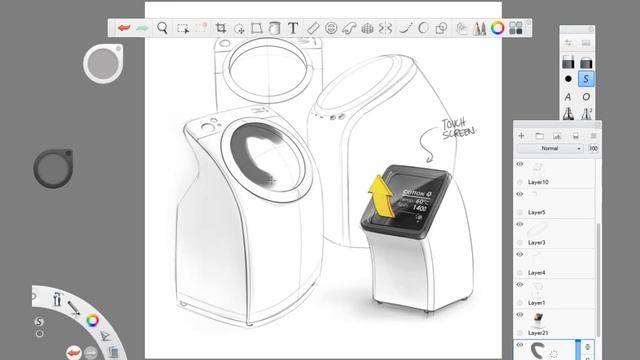Screen dimensions: 640x360
Task: Hide Layer1 using its eye icon
Action: pyautogui.click(x=520, y=284)
